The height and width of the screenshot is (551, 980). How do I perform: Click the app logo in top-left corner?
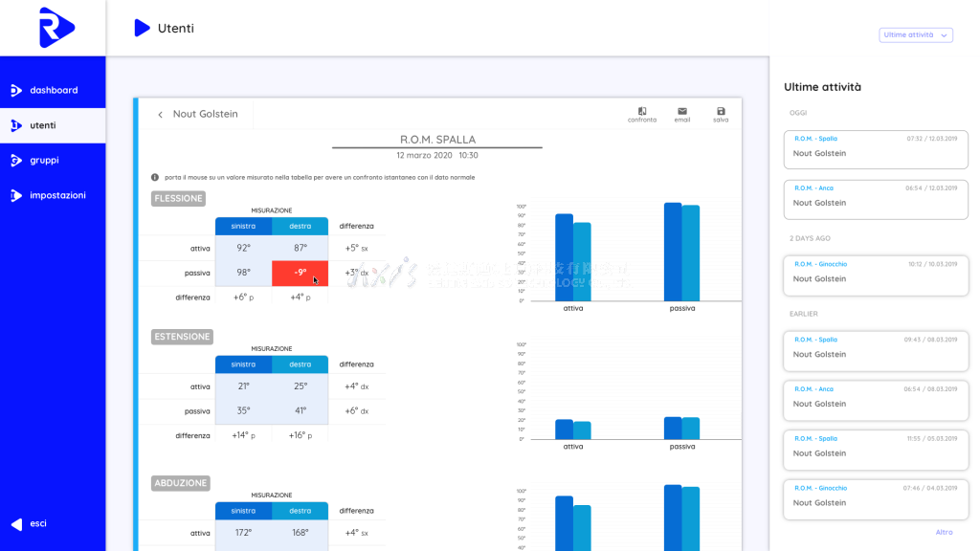pyautogui.click(x=55, y=28)
